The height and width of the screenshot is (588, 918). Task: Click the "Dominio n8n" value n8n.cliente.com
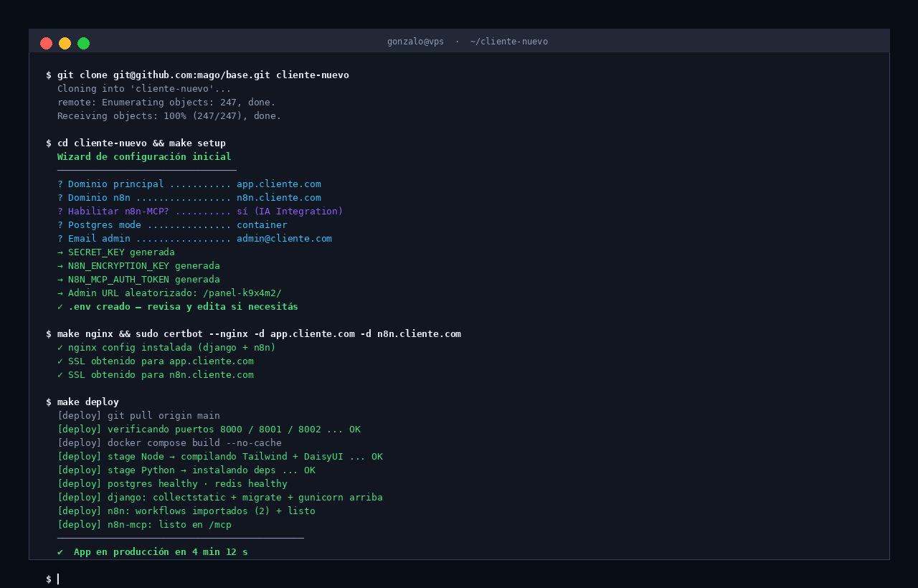[279, 198]
